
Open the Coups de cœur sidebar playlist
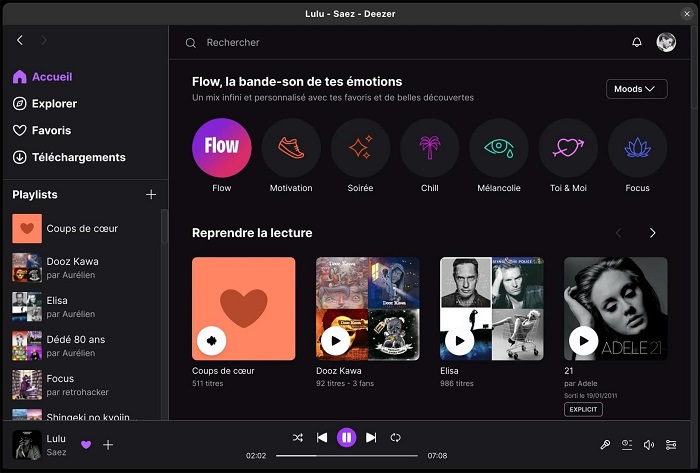[83, 228]
